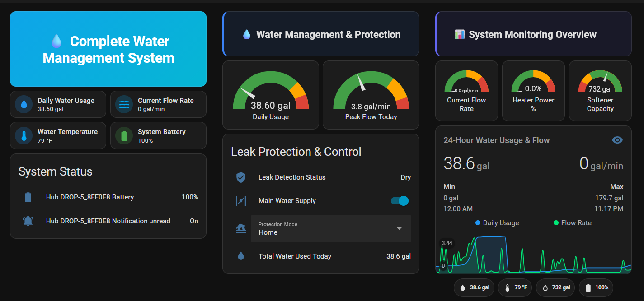644x301 pixels.
Task: Click the Protection Mode flooded house icon
Action: click(x=241, y=229)
